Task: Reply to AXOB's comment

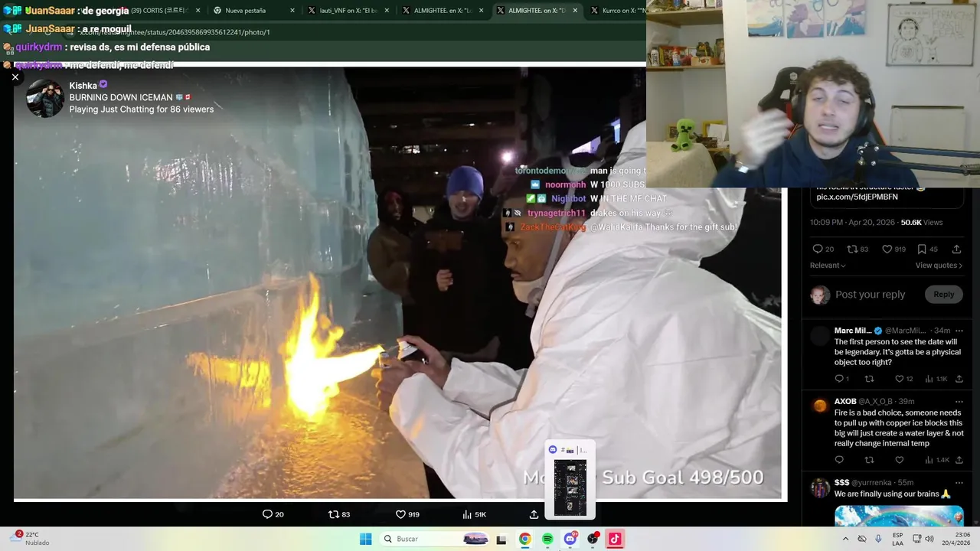Action: [839, 460]
